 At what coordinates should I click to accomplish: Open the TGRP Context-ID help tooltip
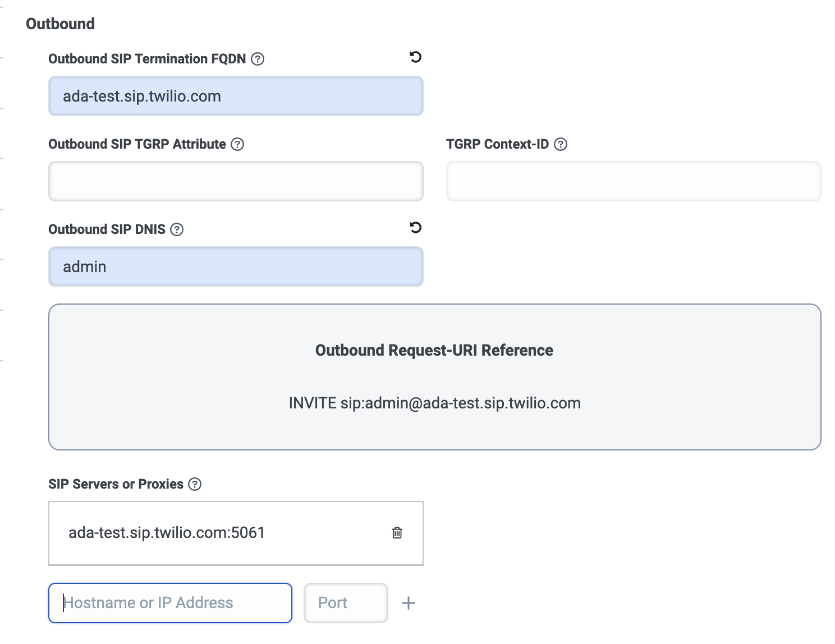561,144
